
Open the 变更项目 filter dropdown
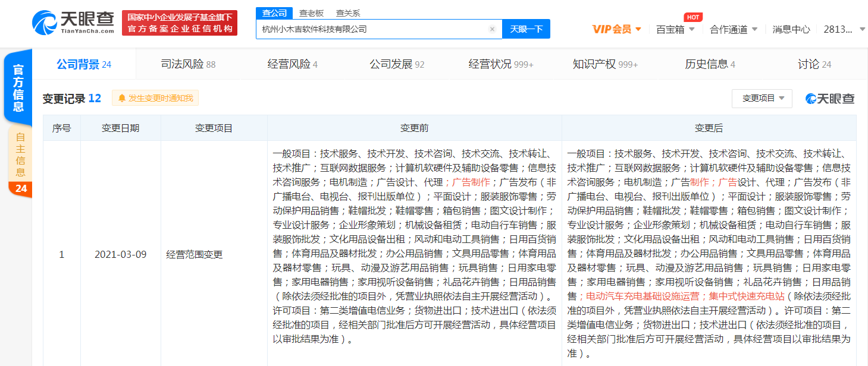[762, 98]
